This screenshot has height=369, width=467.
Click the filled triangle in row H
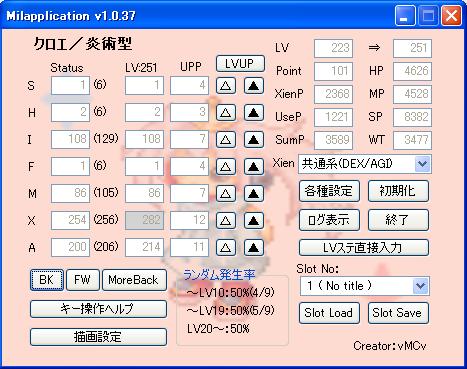pyautogui.click(x=254, y=113)
